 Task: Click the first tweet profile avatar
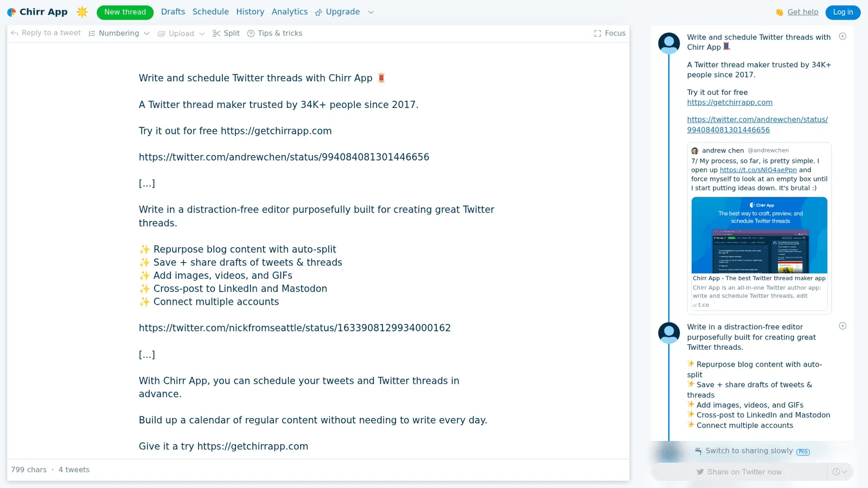(669, 43)
